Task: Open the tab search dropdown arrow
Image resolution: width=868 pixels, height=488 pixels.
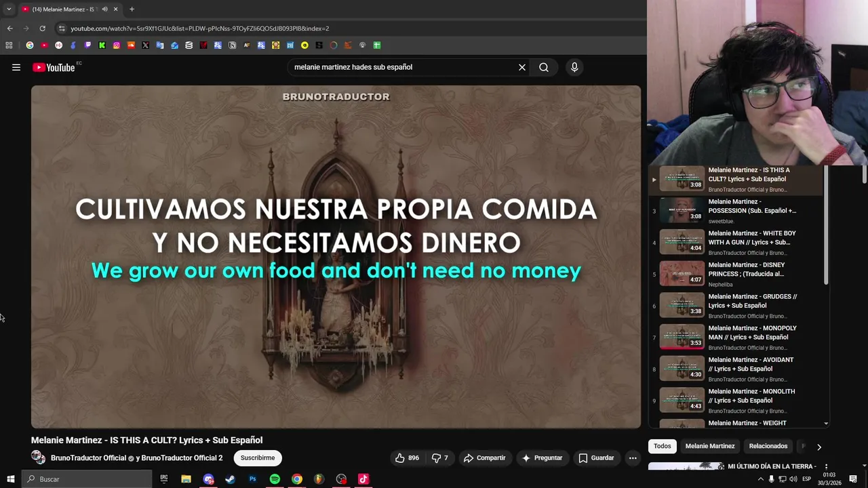Action: coord(9,9)
